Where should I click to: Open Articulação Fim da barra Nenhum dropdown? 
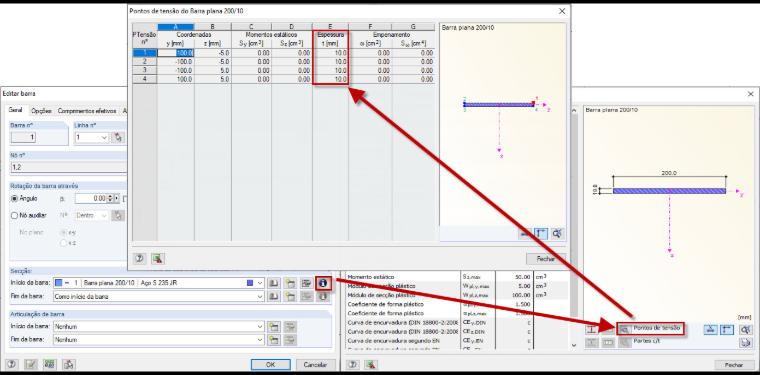click(260, 340)
